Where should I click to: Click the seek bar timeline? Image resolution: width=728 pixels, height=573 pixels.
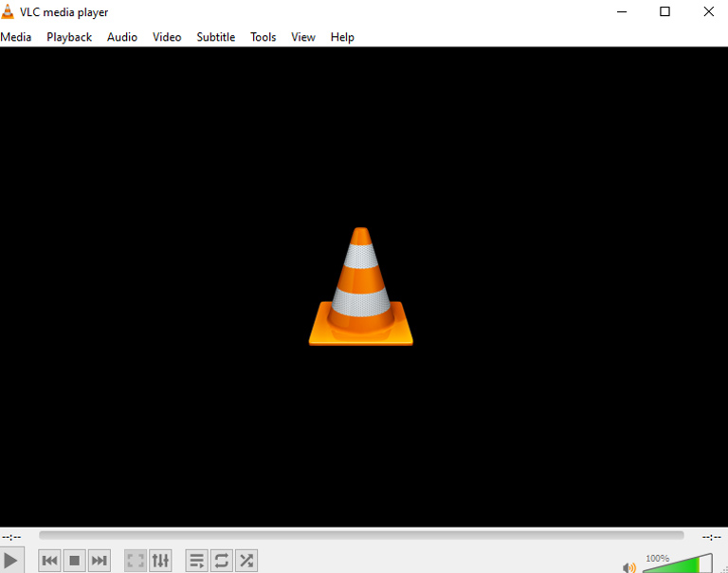[361, 536]
